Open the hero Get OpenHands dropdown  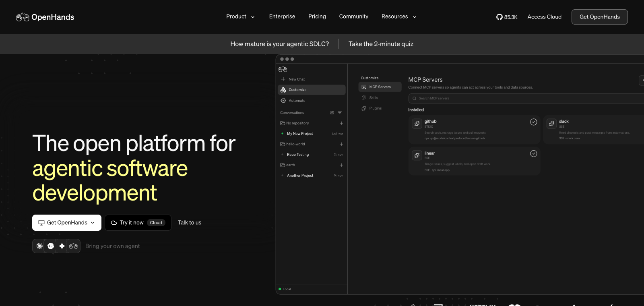pyautogui.click(x=67, y=223)
